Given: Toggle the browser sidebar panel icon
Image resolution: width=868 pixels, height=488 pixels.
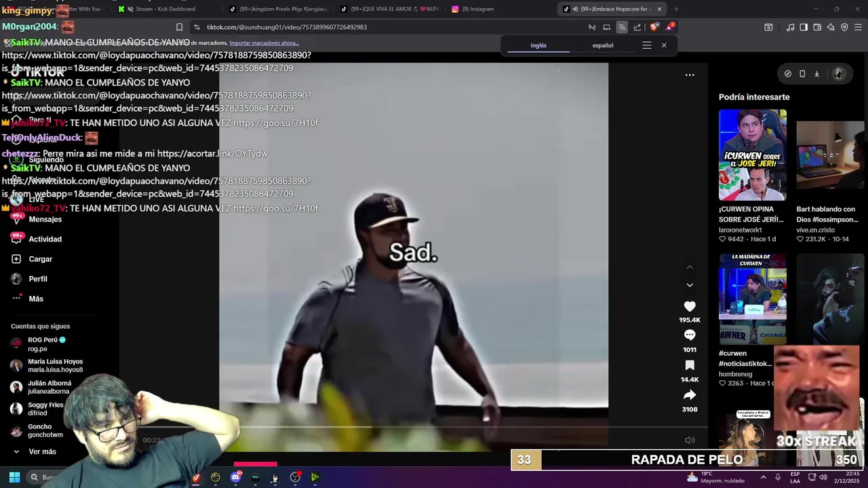Looking at the screenshot, I should pos(804,27).
